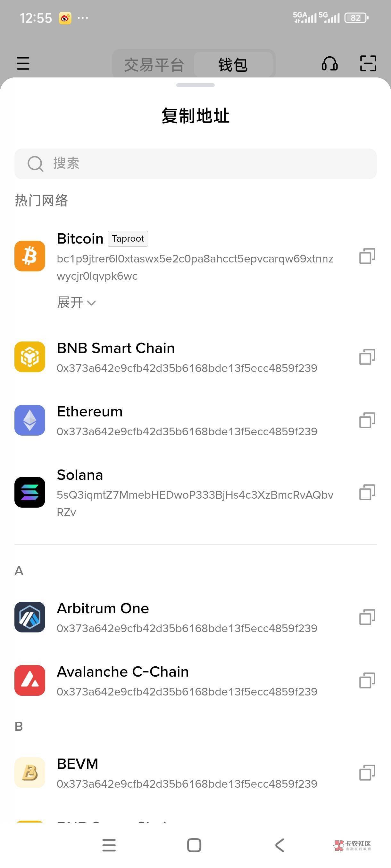391x868 pixels.
Task: Copy the Bitcoin Taproot address
Action: (367, 256)
